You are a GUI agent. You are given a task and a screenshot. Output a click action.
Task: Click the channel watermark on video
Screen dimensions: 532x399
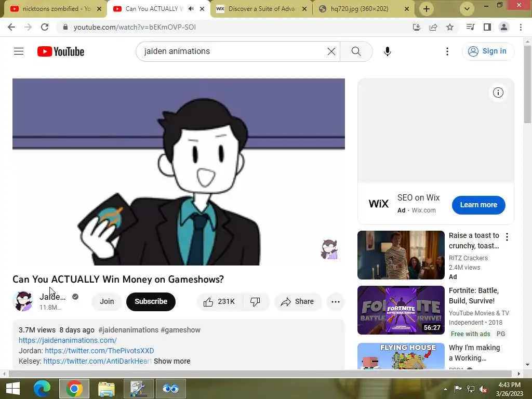tap(329, 249)
